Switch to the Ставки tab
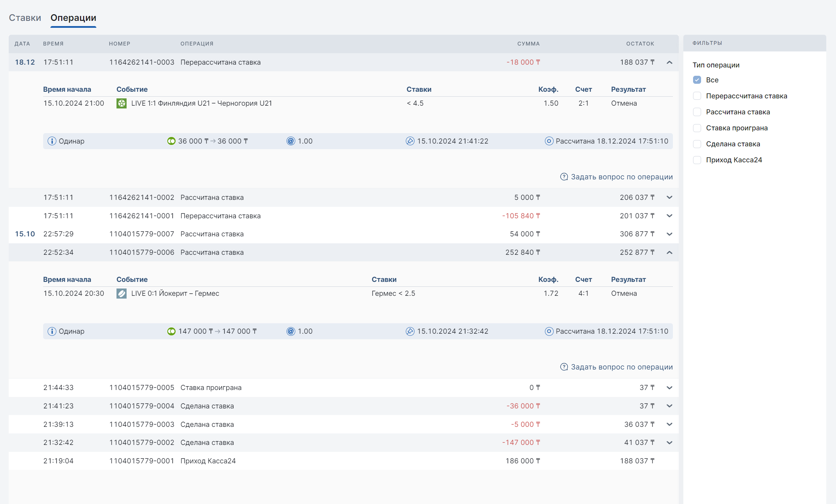Image resolution: width=836 pixels, height=504 pixels. 25,18
